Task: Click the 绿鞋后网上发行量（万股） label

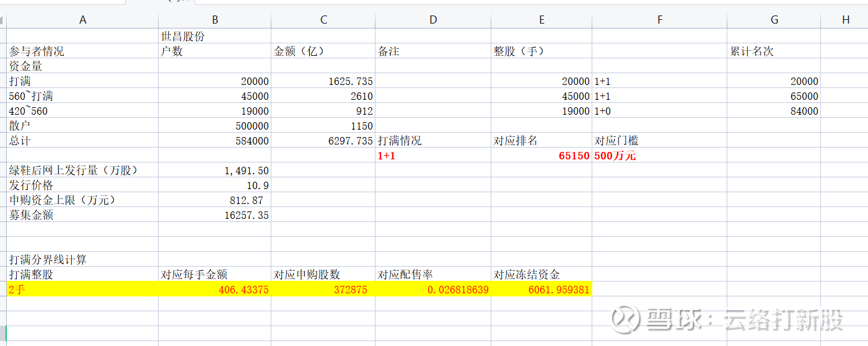Action: pos(82,170)
